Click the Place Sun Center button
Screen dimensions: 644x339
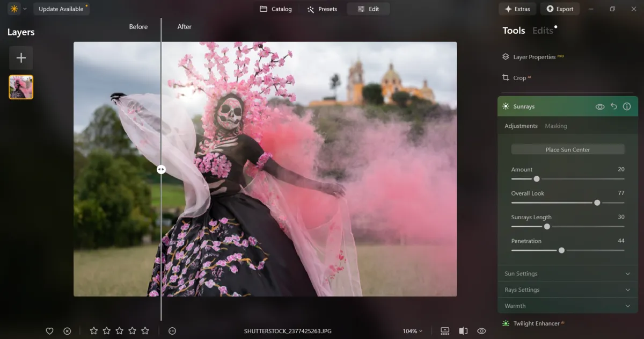tap(567, 149)
